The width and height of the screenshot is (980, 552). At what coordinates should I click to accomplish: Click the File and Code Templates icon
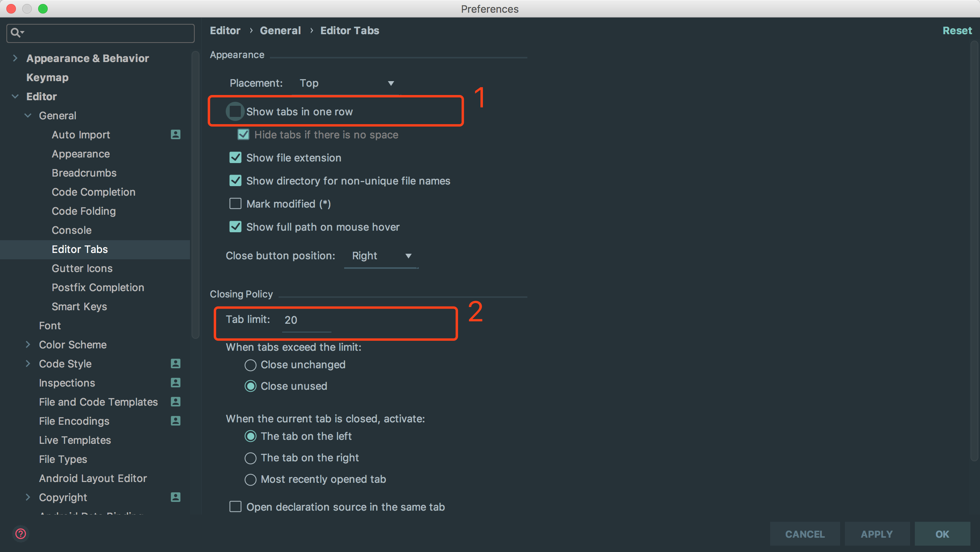coord(176,401)
